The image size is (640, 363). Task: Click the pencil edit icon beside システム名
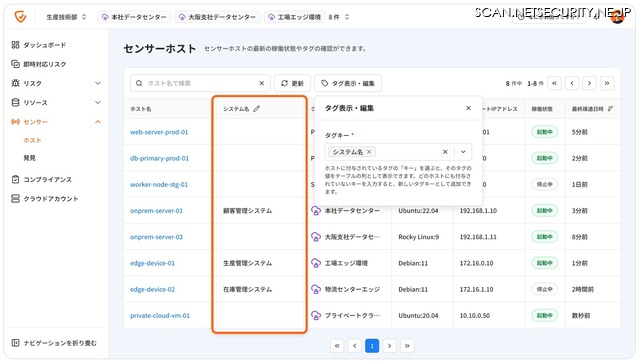pyautogui.click(x=256, y=109)
